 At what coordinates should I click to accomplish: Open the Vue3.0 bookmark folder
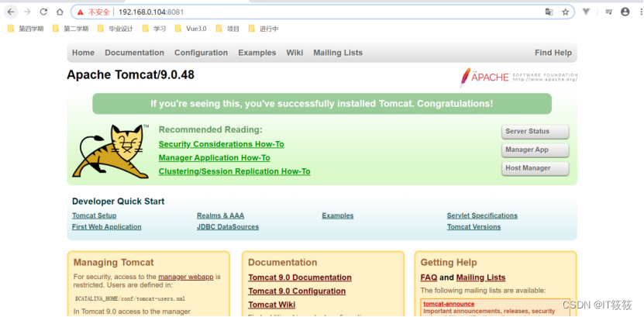191,29
